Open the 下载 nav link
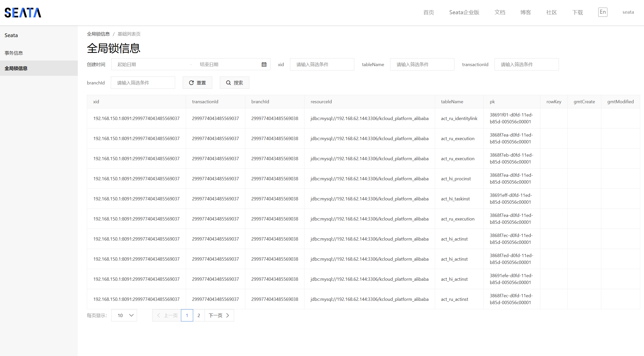Screen dimensions: 644x356 tap(577, 12)
